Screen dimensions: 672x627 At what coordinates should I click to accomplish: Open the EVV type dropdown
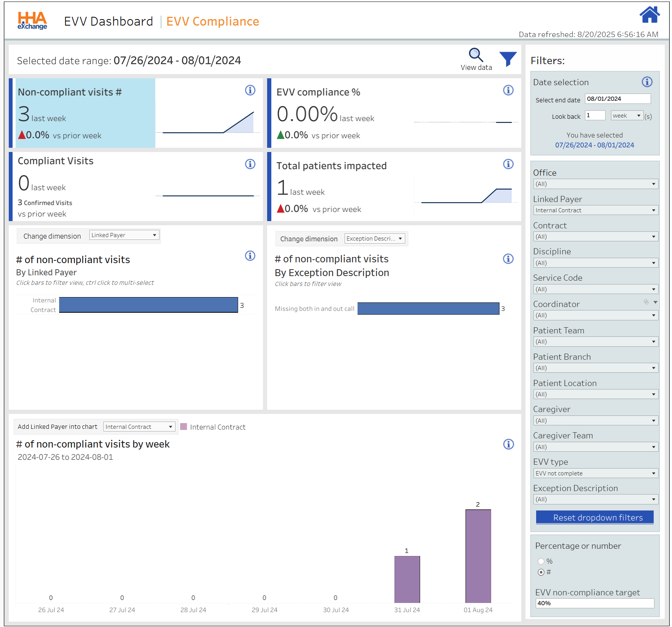(x=595, y=473)
